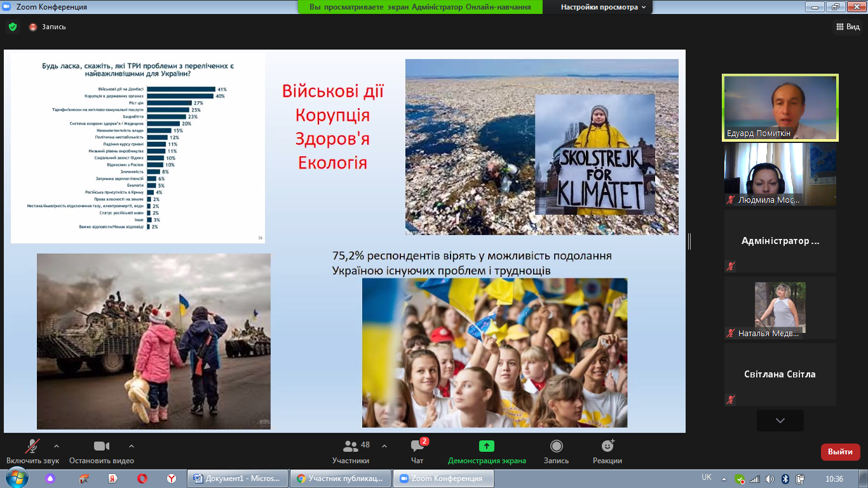Open video options arrow beside camera
The image size is (868, 488).
tap(132, 445)
